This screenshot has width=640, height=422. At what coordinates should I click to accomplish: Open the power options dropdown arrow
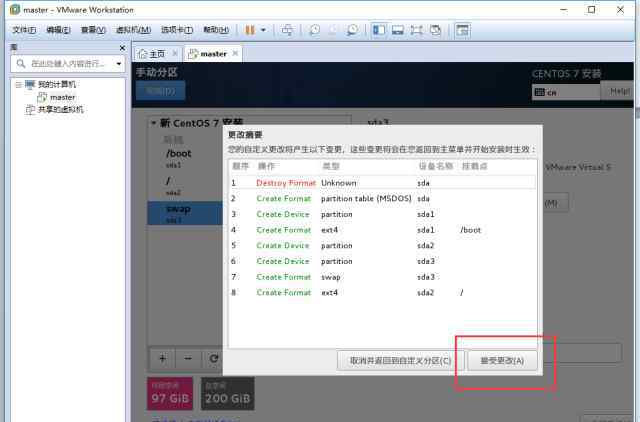click(263, 30)
